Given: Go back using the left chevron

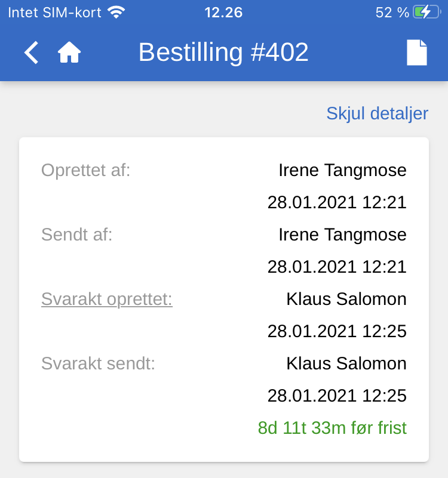Looking at the screenshot, I should point(31,53).
